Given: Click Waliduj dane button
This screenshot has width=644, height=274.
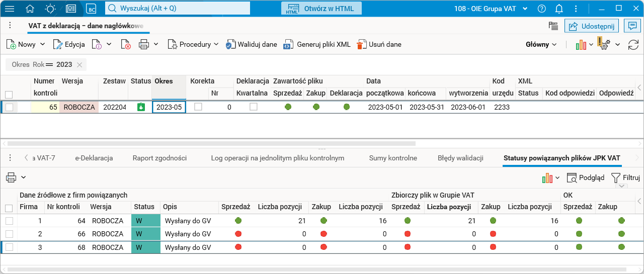Looking at the screenshot, I should pos(251,44).
